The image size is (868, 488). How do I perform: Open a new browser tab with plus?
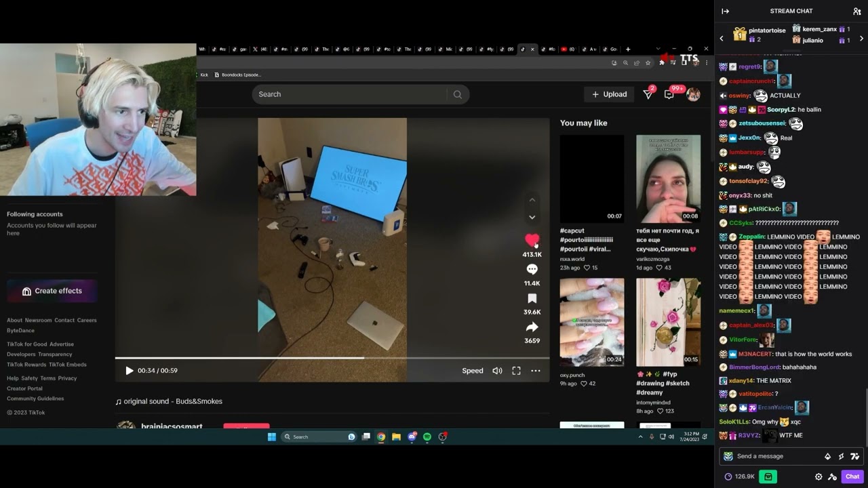[x=628, y=49]
